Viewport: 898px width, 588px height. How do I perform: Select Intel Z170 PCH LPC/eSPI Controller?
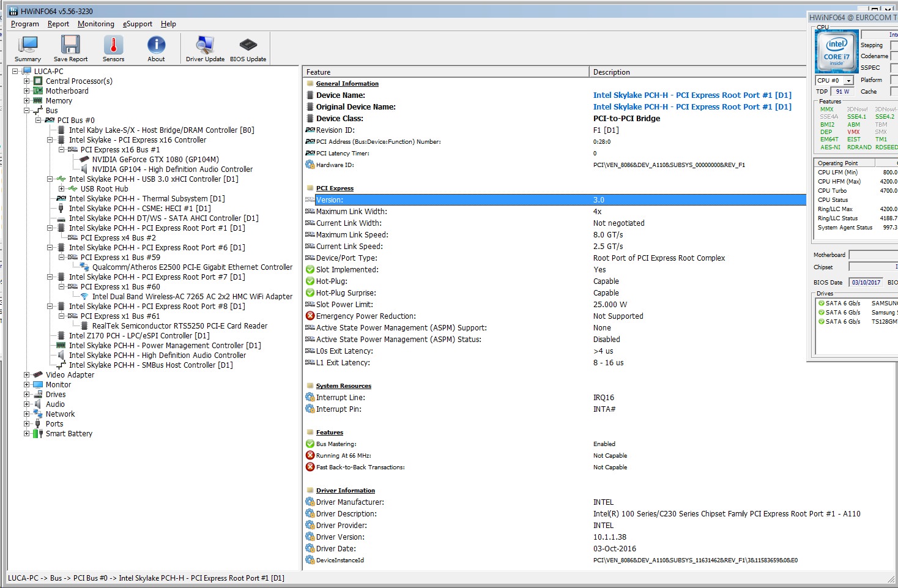(139, 335)
